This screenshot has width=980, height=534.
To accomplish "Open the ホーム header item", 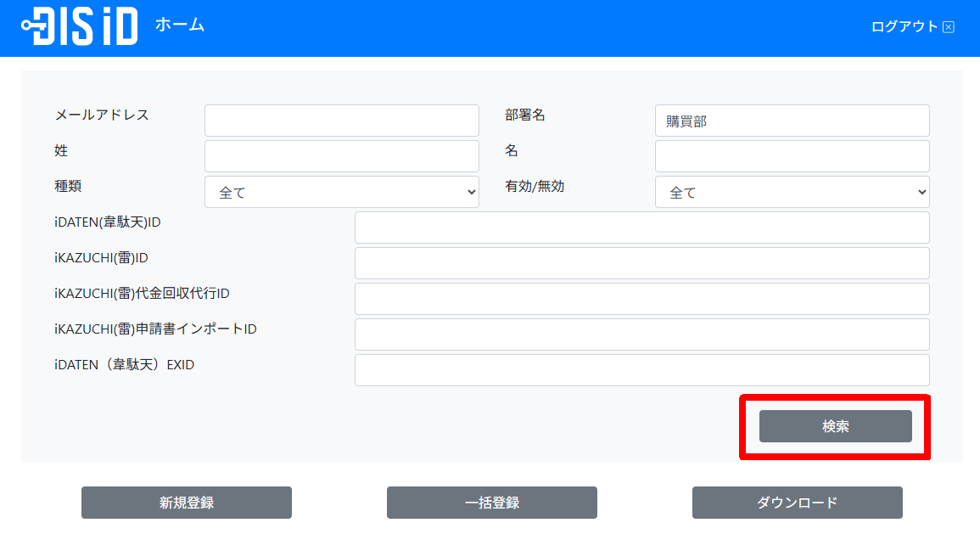I will pos(180,25).
